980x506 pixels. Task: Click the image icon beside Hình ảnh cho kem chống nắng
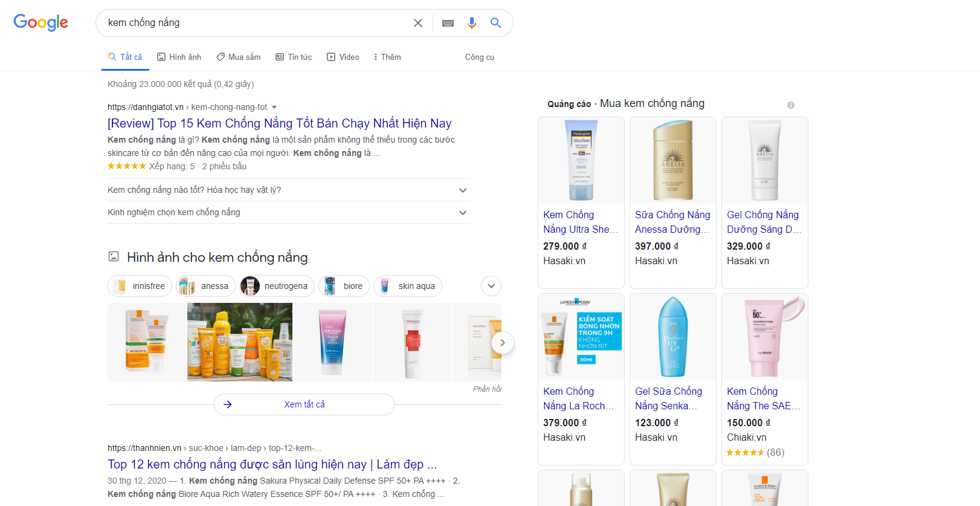[x=114, y=256]
